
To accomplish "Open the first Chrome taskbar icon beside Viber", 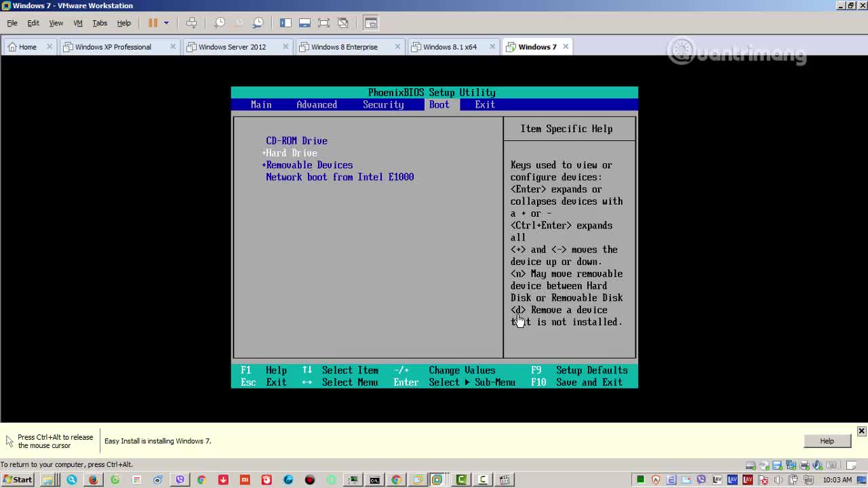I will 201,480.
